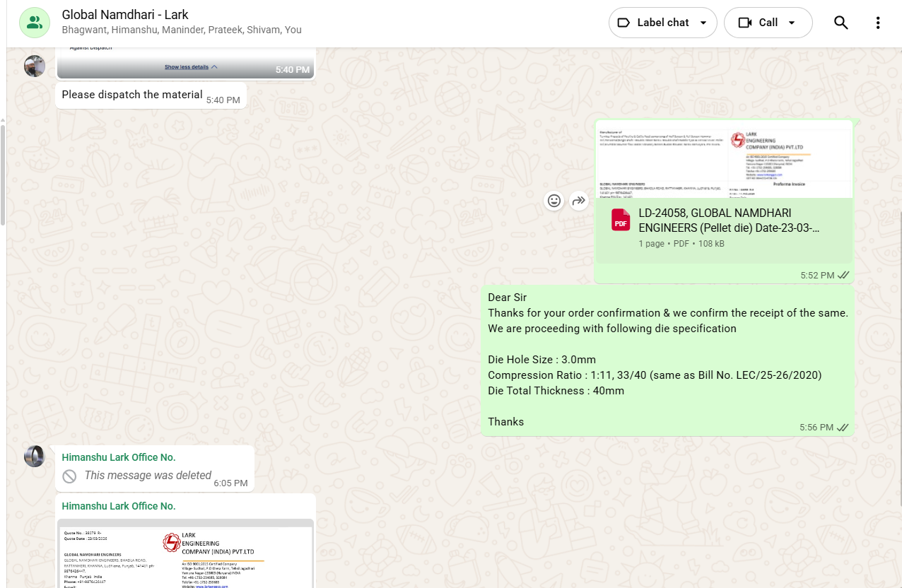Expand the Call dropdown arrow
This screenshot has height=588, width=902.
(792, 23)
